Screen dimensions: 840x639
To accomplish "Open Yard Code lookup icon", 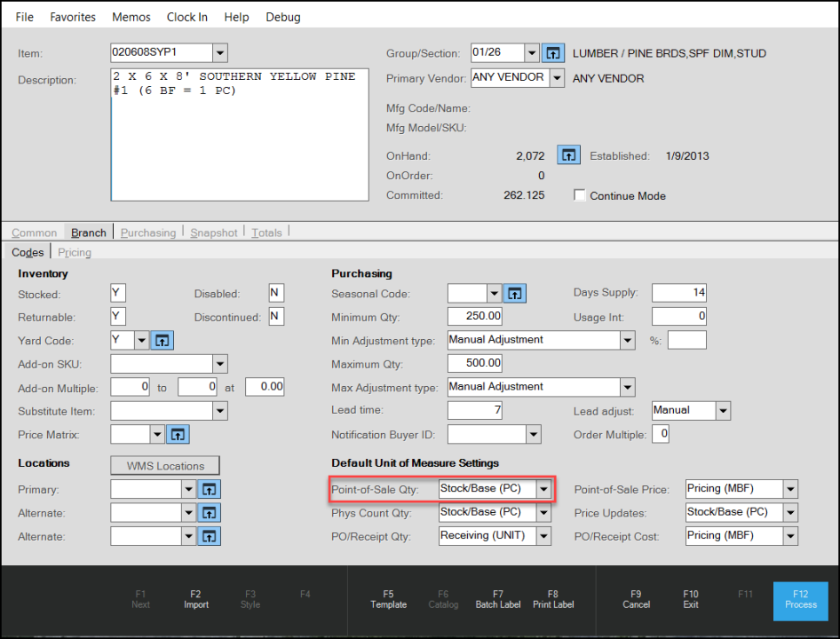I will coord(162,340).
